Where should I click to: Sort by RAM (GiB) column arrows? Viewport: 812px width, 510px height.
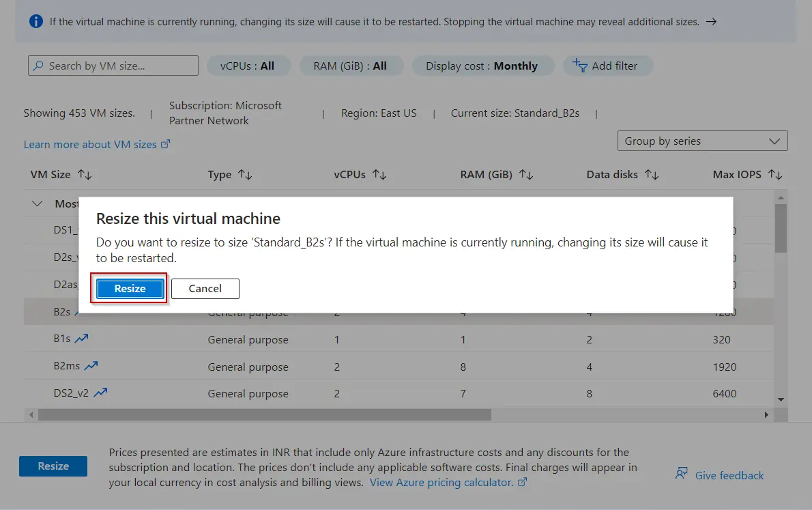pyautogui.click(x=526, y=175)
